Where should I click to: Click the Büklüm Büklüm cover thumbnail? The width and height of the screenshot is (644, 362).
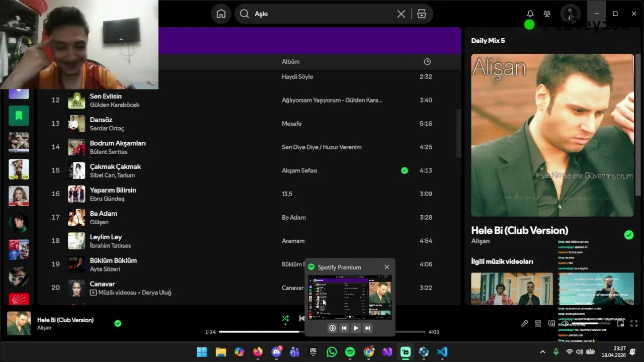(x=76, y=264)
